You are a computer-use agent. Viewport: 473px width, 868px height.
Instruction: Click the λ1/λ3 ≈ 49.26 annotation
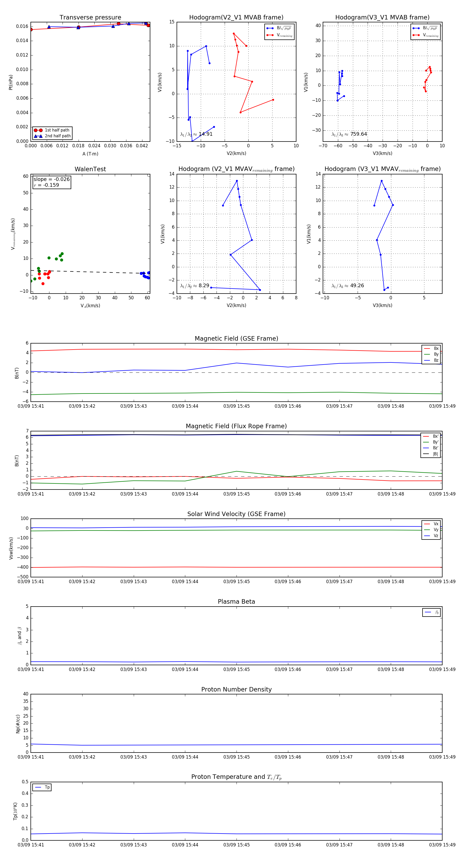click(348, 286)
